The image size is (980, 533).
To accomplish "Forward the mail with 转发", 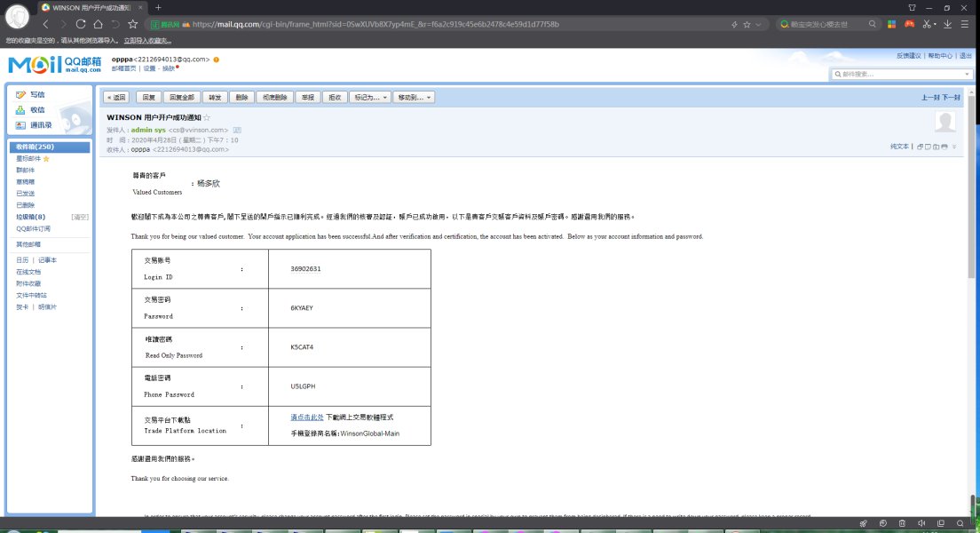I will [x=215, y=98].
